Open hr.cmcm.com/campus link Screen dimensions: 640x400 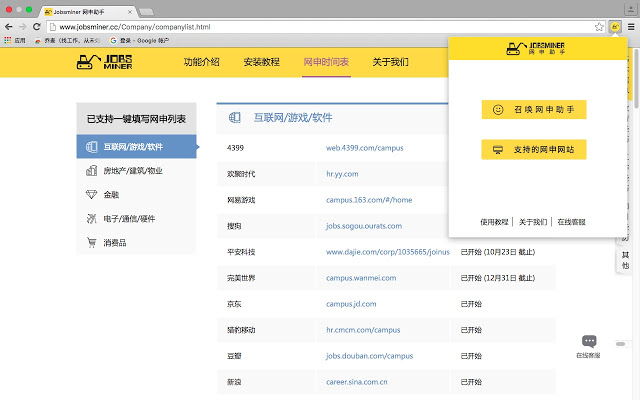click(x=363, y=330)
